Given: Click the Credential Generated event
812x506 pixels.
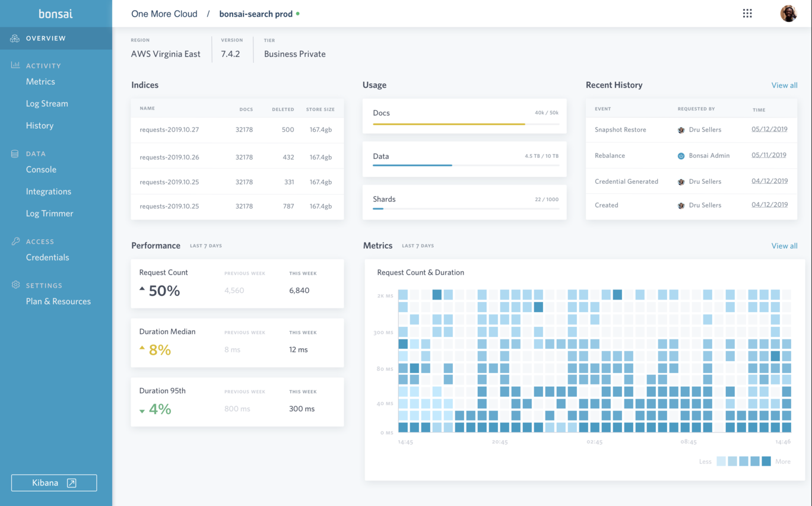Looking at the screenshot, I should click(x=626, y=182).
